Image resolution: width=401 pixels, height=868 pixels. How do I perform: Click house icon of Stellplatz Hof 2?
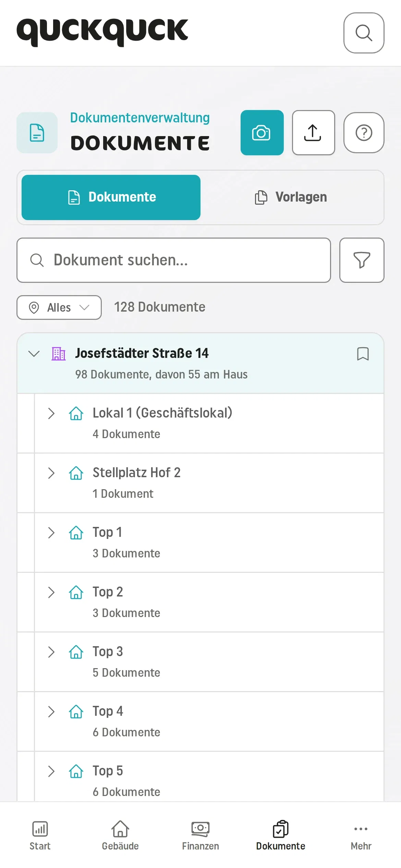click(x=76, y=473)
